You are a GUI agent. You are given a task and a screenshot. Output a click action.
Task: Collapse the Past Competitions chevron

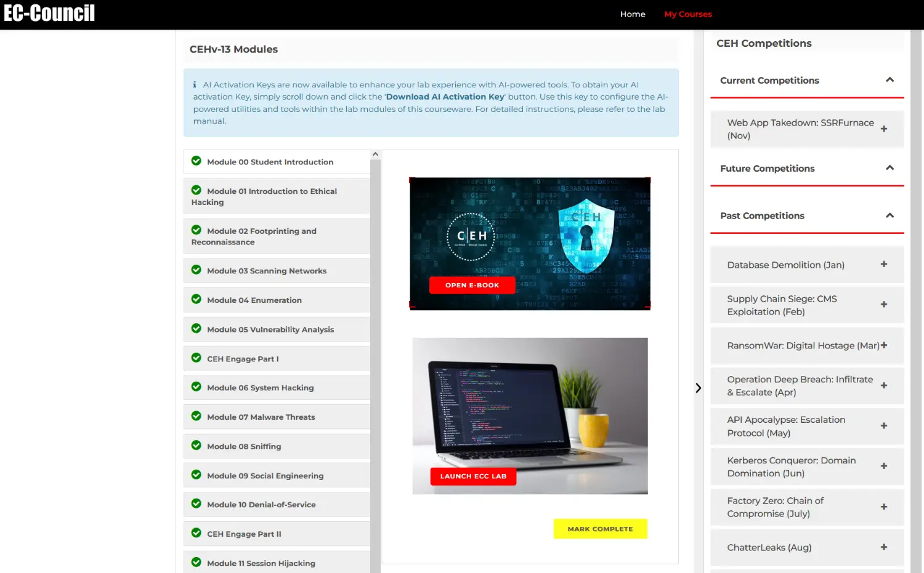890,215
